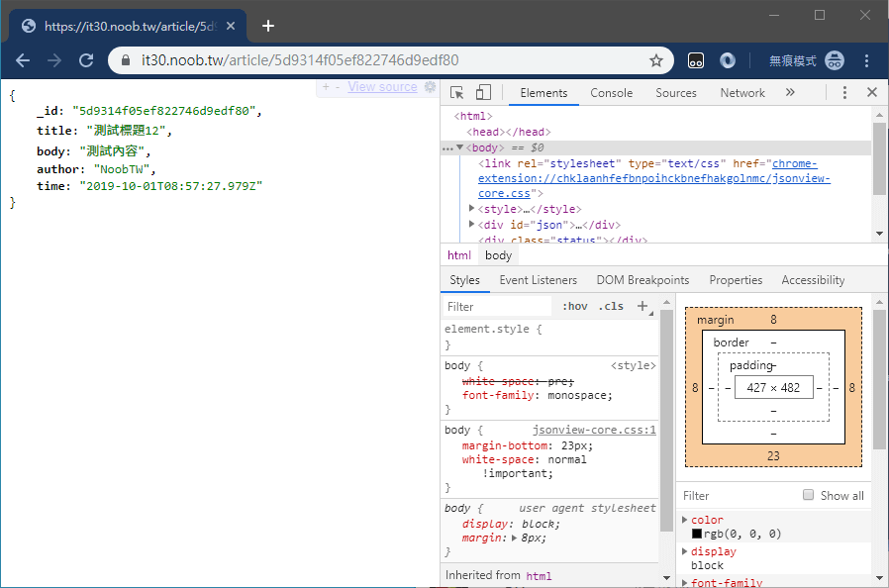Click the element.style rule selector
Viewport: 889px width, 588px height.
[x=486, y=329]
